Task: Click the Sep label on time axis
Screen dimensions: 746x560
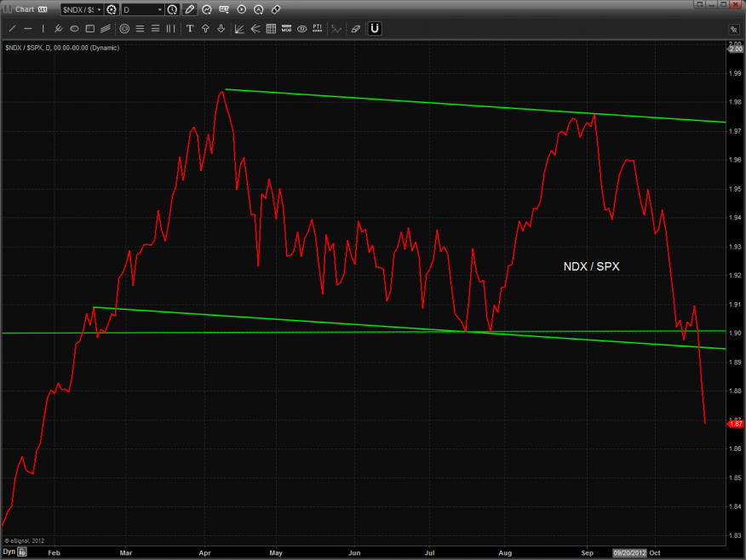Action: 587,553
